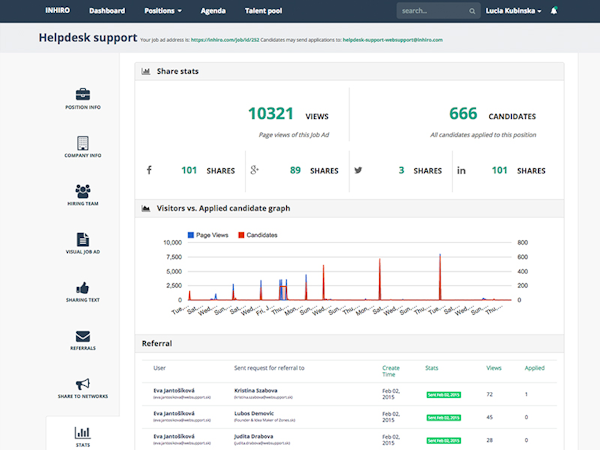Open the Agenda menu item
This screenshot has width=600, height=450.
[x=214, y=11]
